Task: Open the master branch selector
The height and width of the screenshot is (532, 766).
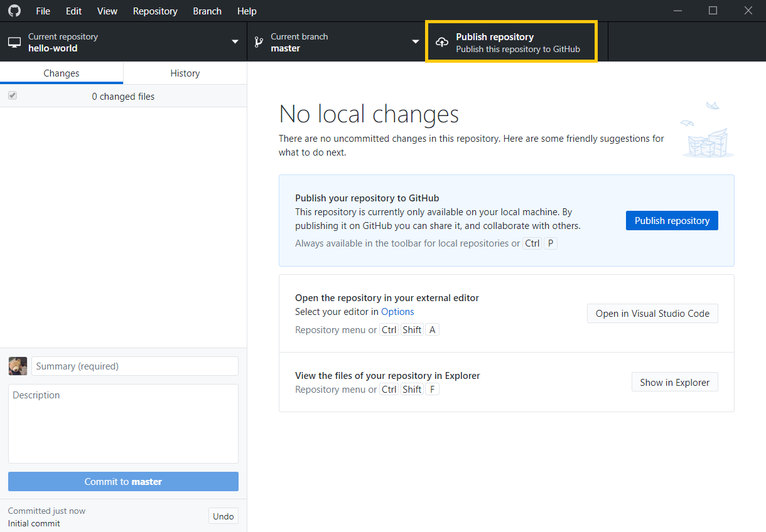Action: [x=337, y=42]
